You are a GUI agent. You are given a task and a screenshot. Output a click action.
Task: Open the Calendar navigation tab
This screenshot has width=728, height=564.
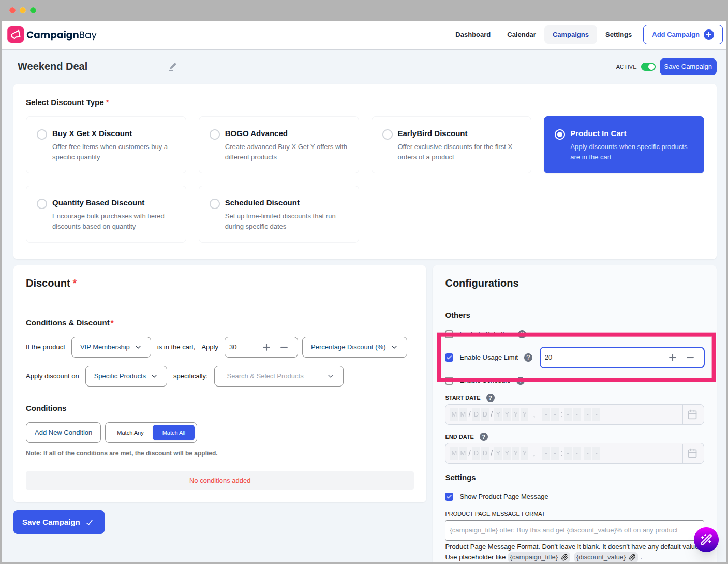tap(521, 35)
